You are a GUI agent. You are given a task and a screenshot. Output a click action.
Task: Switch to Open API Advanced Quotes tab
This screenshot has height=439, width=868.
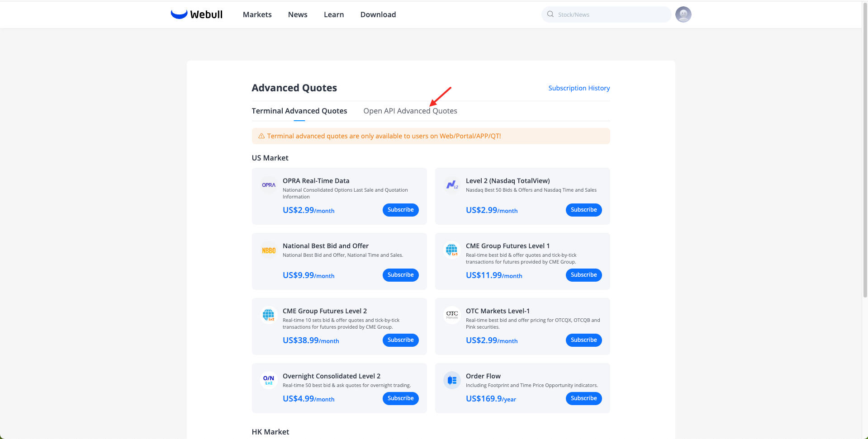tap(410, 111)
